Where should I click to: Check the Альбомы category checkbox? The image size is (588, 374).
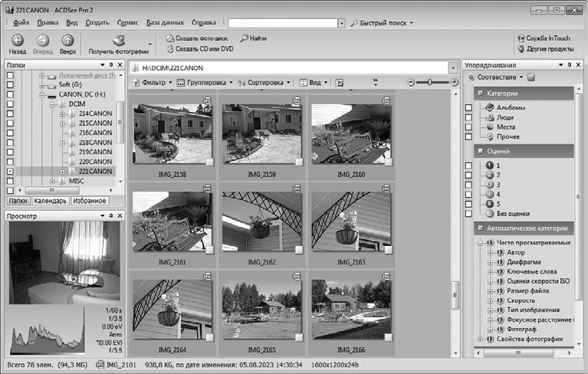pos(469,108)
